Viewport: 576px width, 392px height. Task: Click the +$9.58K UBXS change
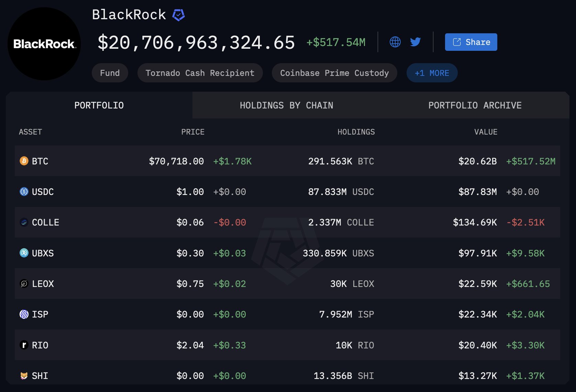point(525,253)
